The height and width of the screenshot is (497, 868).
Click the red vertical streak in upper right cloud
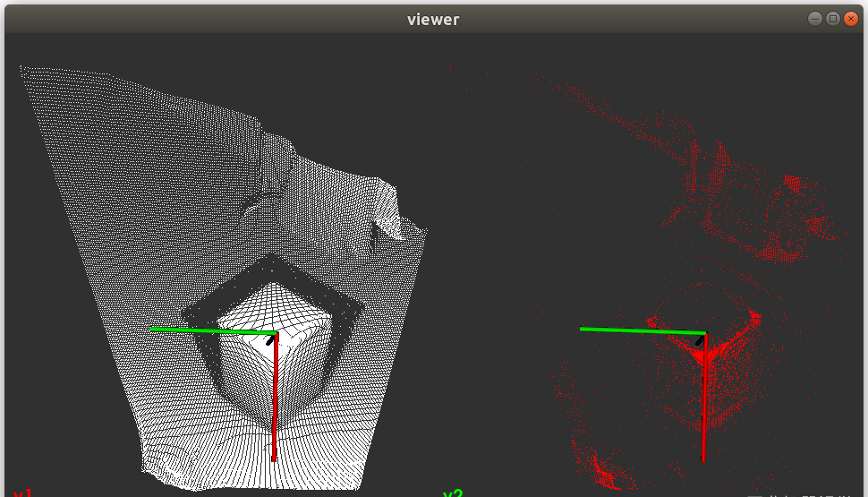click(x=692, y=161)
